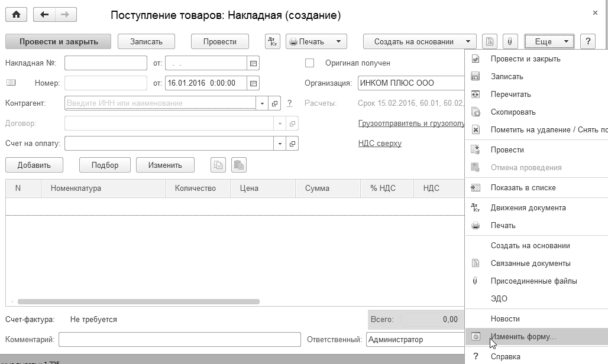The width and height of the screenshot is (608, 364).
Task: Open Новости menu entry
Action: pyautogui.click(x=536, y=319)
